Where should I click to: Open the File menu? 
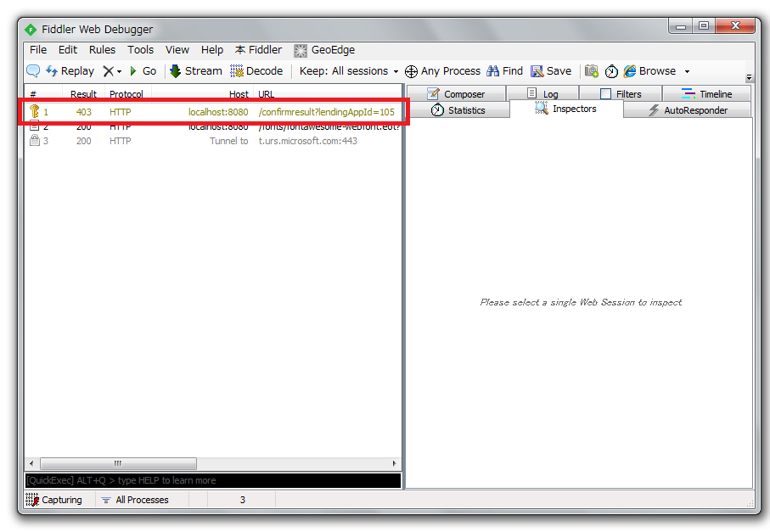38,49
